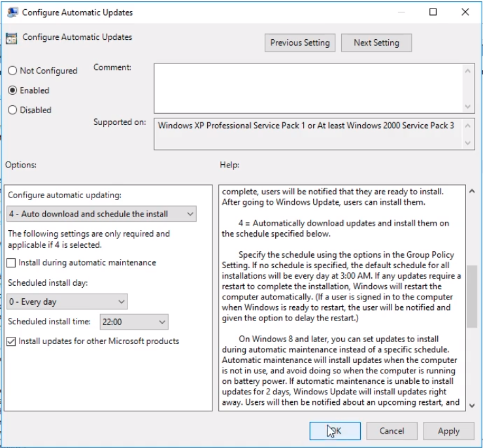
Task: Click the Supported on scroll down arrow
Action: [467, 143]
